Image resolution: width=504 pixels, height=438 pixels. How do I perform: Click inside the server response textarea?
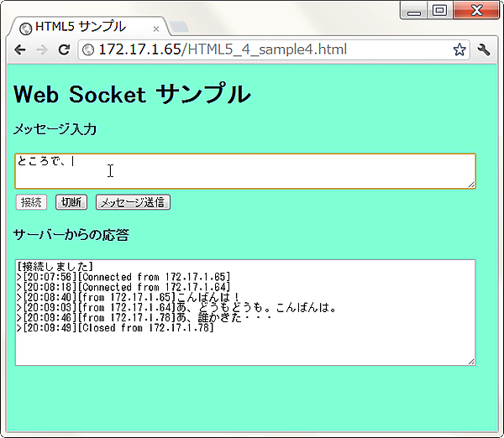(245, 312)
